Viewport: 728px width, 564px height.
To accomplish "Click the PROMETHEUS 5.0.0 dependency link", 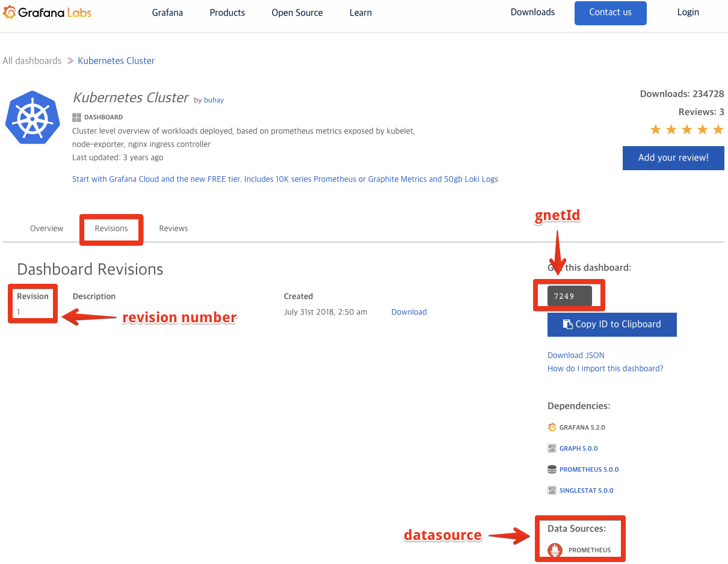I will [x=589, y=470].
